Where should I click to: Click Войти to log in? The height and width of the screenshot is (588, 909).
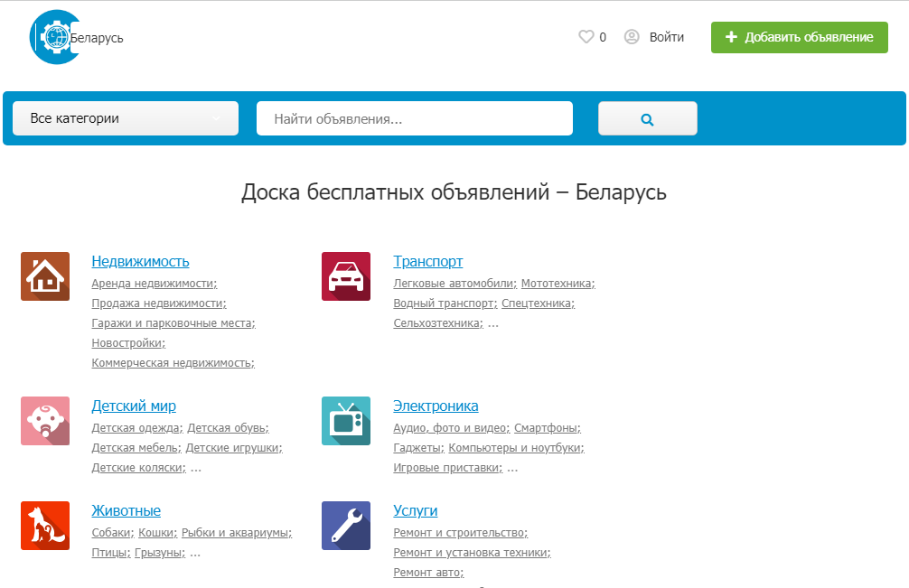pyautogui.click(x=666, y=37)
